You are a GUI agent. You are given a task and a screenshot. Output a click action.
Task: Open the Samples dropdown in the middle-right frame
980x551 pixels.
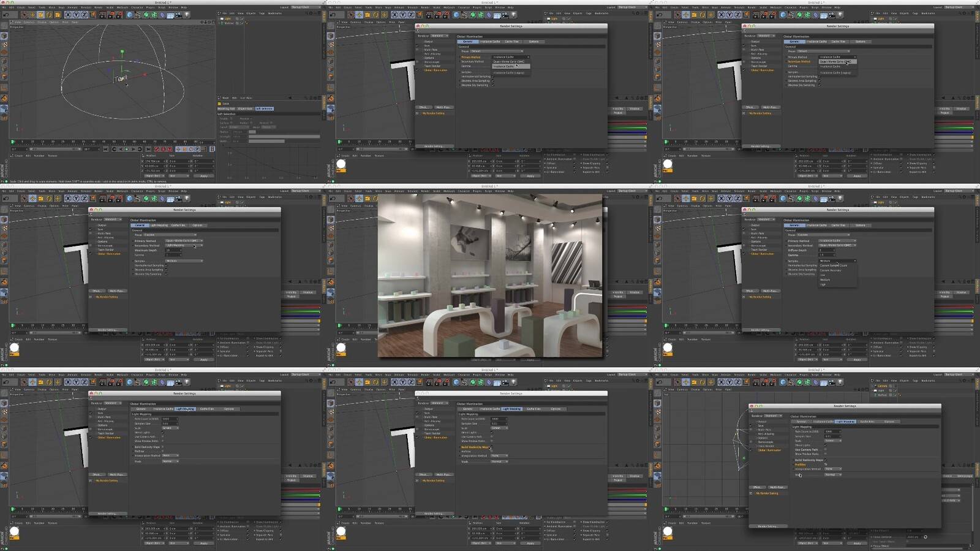[x=837, y=260]
